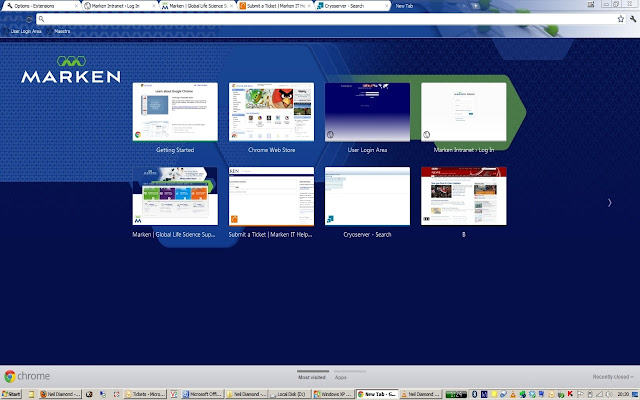Screen dimensions: 640x400
Task: Close the Submit a Ticket tab
Action: pyautogui.click(x=309, y=6)
